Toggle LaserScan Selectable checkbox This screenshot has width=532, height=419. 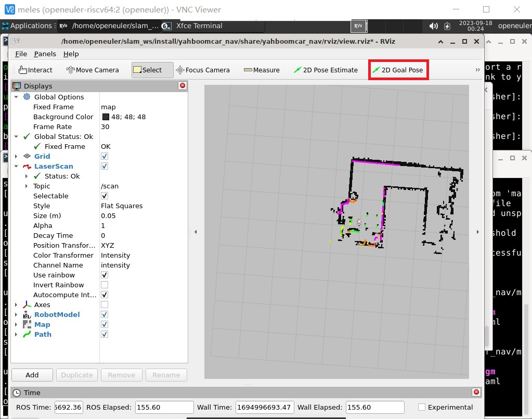point(105,196)
